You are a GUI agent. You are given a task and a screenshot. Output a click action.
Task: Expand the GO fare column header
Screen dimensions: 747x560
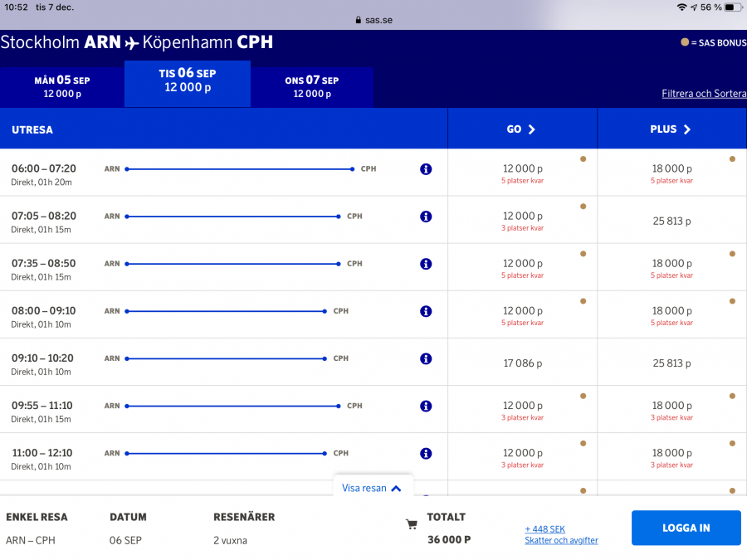[521, 129]
